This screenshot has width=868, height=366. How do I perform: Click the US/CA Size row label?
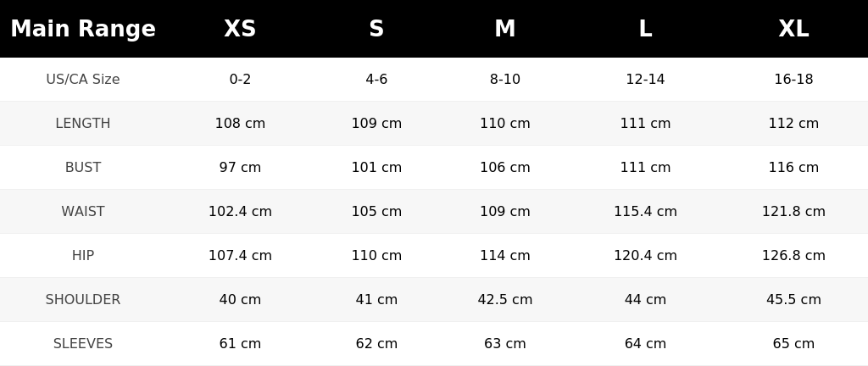coord(83,79)
